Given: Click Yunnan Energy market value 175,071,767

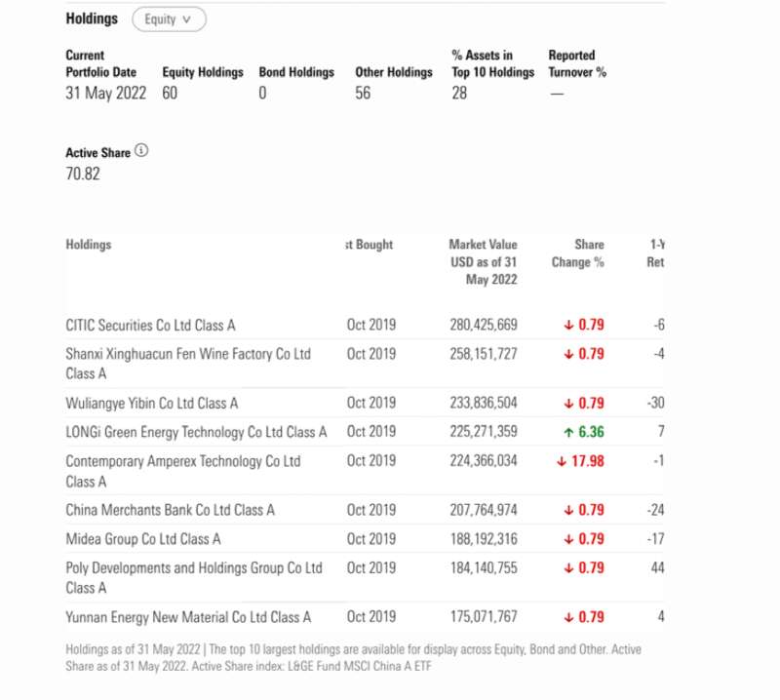Looking at the screenshot, I should click(484, 617).
